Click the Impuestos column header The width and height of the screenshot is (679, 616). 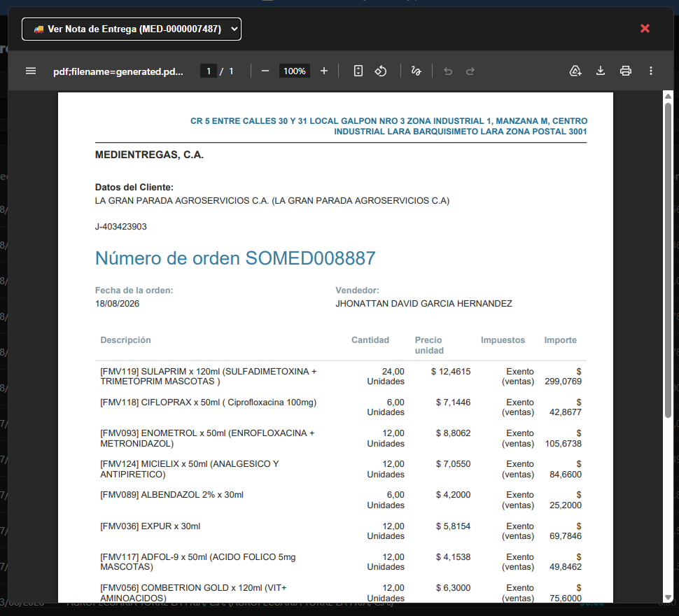click(x=503, y=340)
